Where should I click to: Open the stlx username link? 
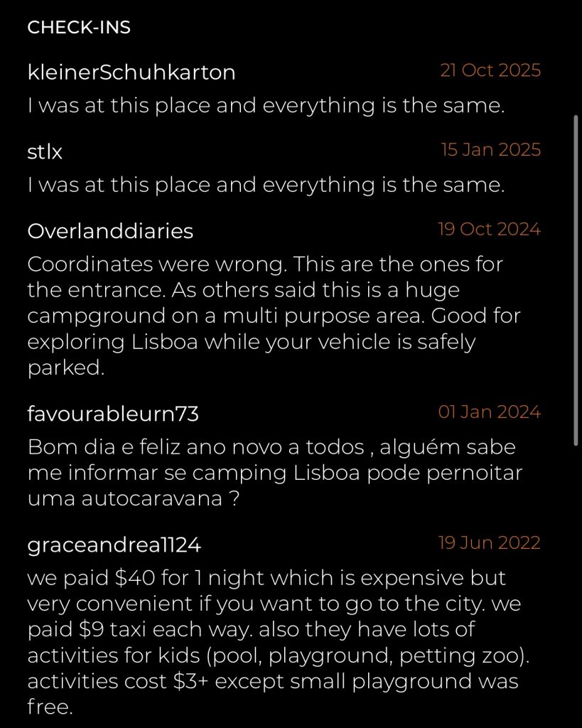click(x=45, y=152)
